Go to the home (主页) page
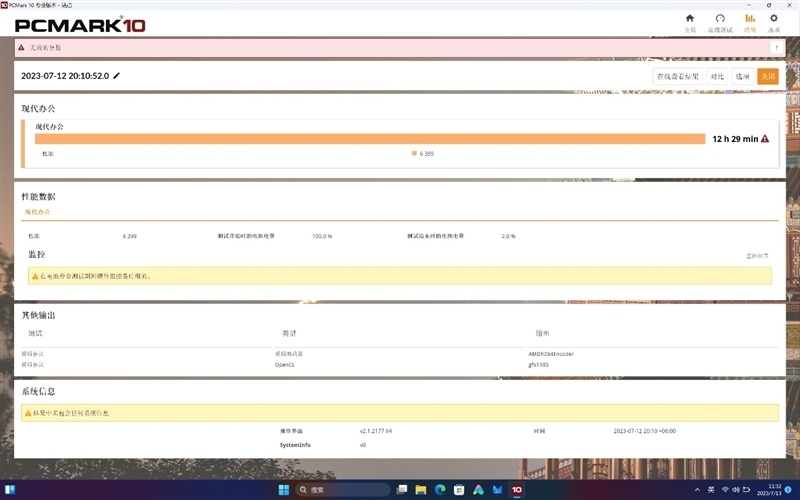The height and width of the screenshot is (500, 800). click(690, 23)
